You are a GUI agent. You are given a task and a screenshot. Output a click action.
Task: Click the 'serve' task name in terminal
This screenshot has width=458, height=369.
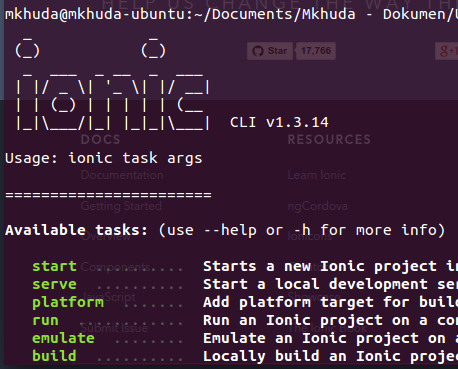[x=55, y=284]
